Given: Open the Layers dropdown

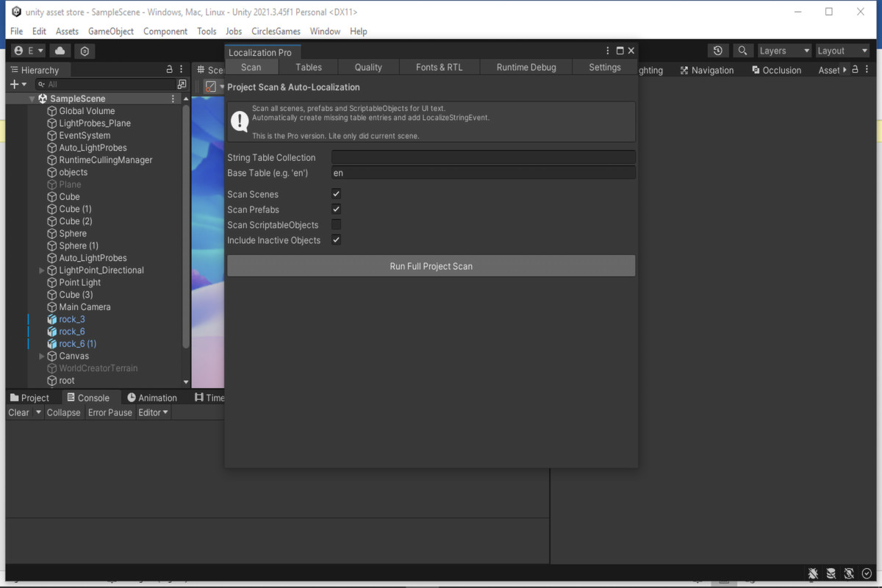Looking at the screenshot, I should pos(784,51).
